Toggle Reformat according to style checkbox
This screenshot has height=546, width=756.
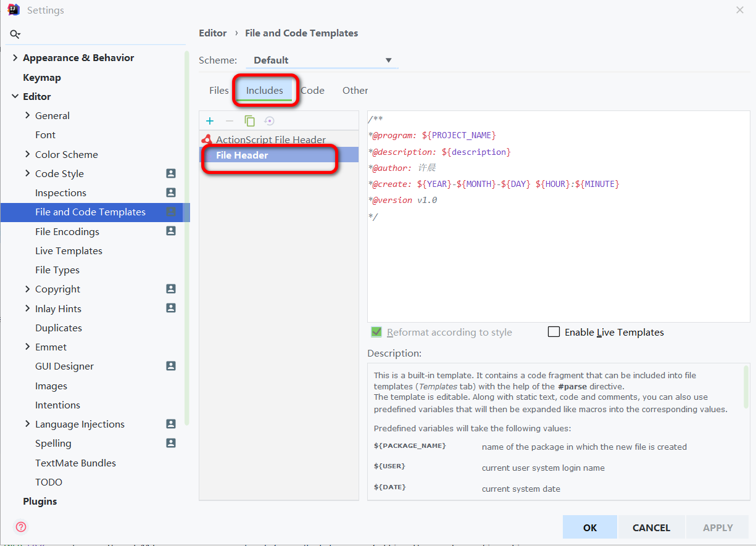point(376,332)
